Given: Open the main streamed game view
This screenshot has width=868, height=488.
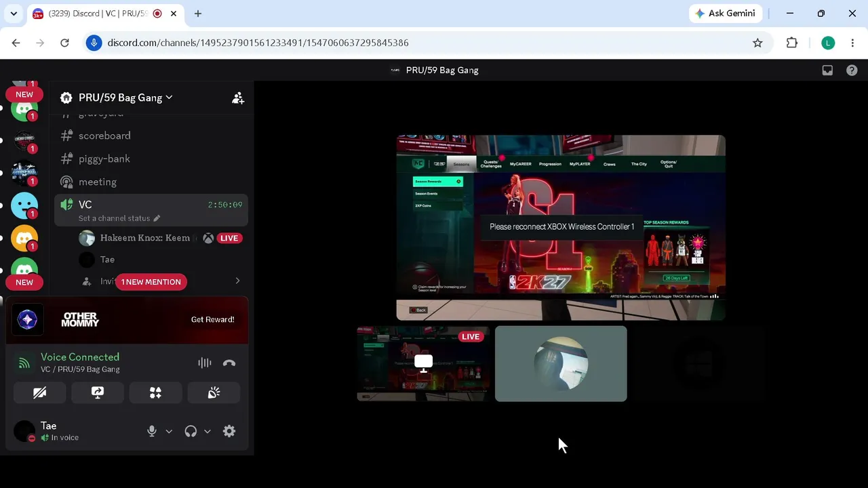Looking at the screenshot, I should click(x=561, y=228).
